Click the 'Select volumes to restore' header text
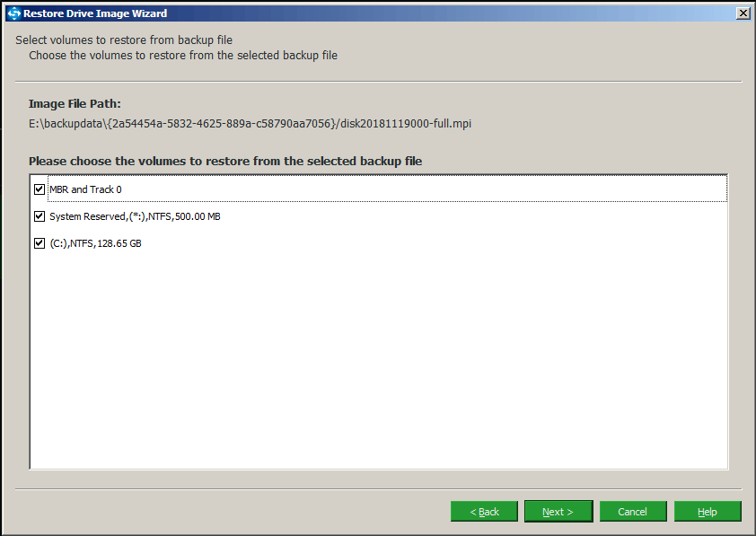Viewport: 756px width, 536px height. 124,40
